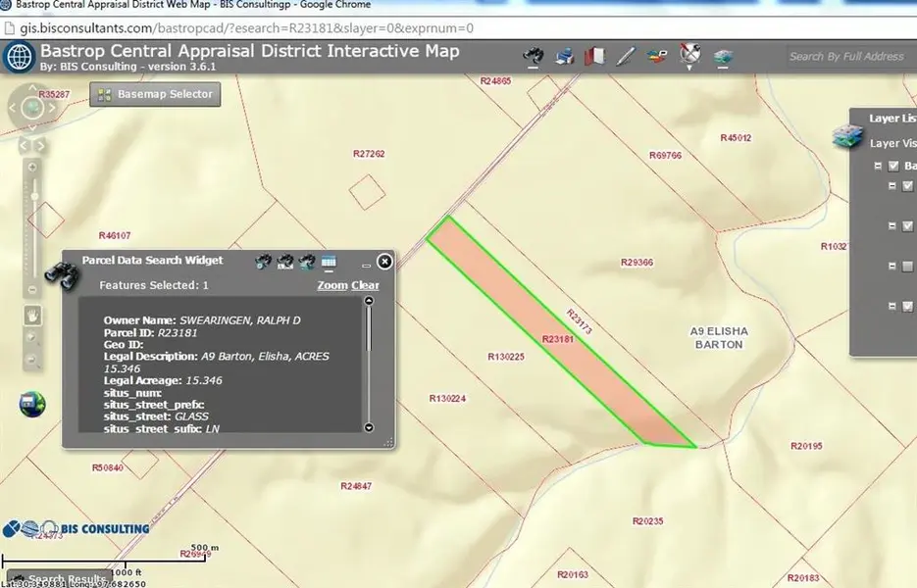This screenshot has height=588, width=917.
Task: Go to next map extent
Action: (x=40, y=146)
